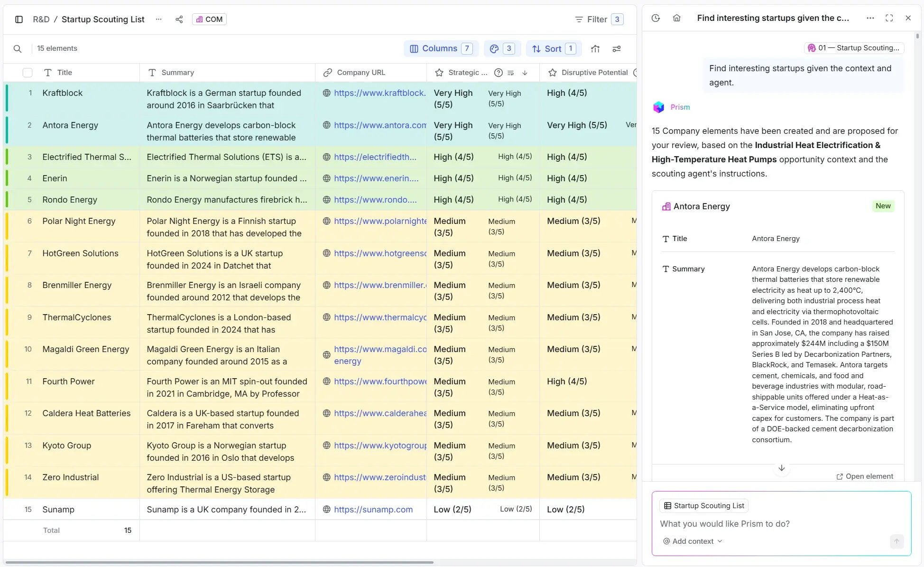Click the Open element link
Image resolution: width=924 pixels, height=567 pixels.
865,476
